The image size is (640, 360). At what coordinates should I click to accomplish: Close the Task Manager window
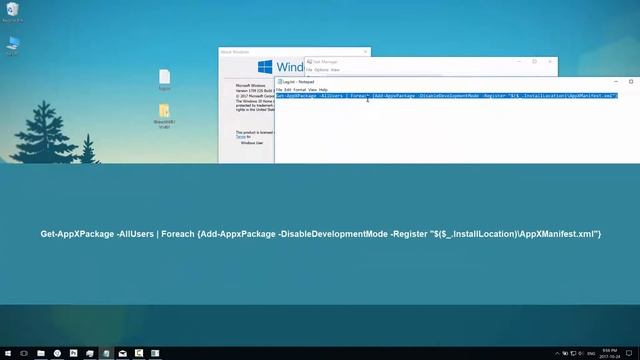pos(550,62)
